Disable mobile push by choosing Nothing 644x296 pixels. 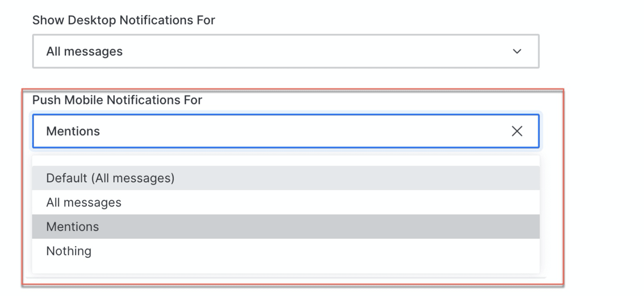[x=69, y=251]
